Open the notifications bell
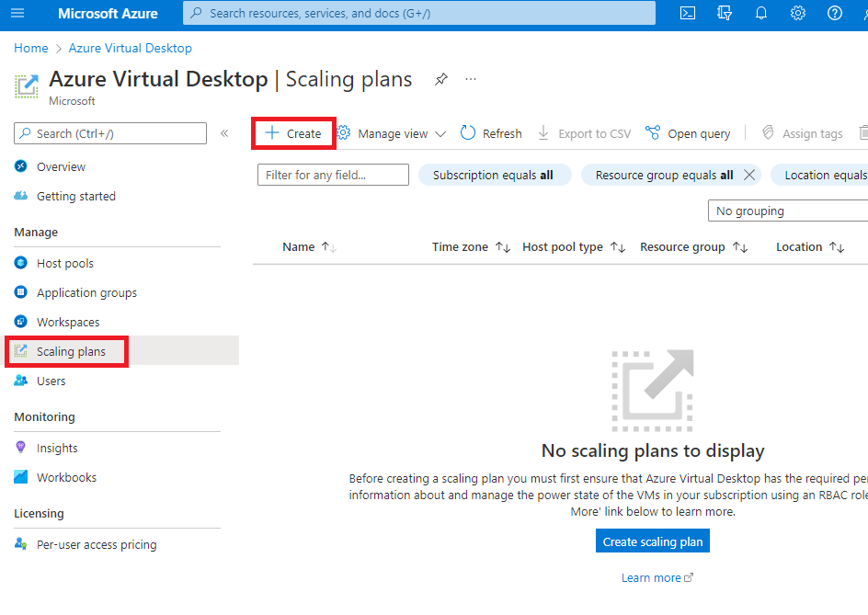The width and height of the screenshot is (868, 615). (761, 14)
